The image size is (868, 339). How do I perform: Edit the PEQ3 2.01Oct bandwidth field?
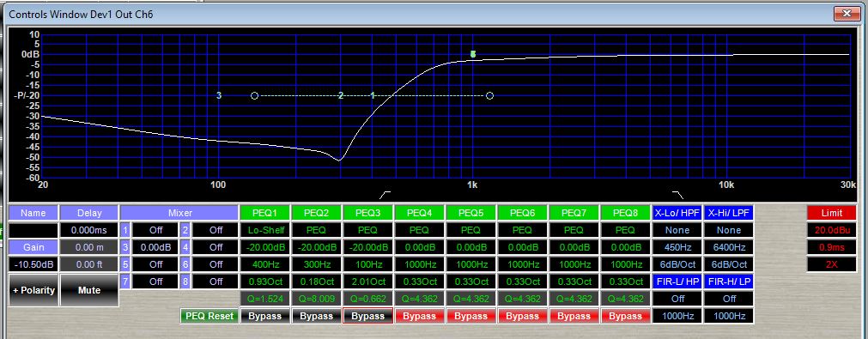368,281
